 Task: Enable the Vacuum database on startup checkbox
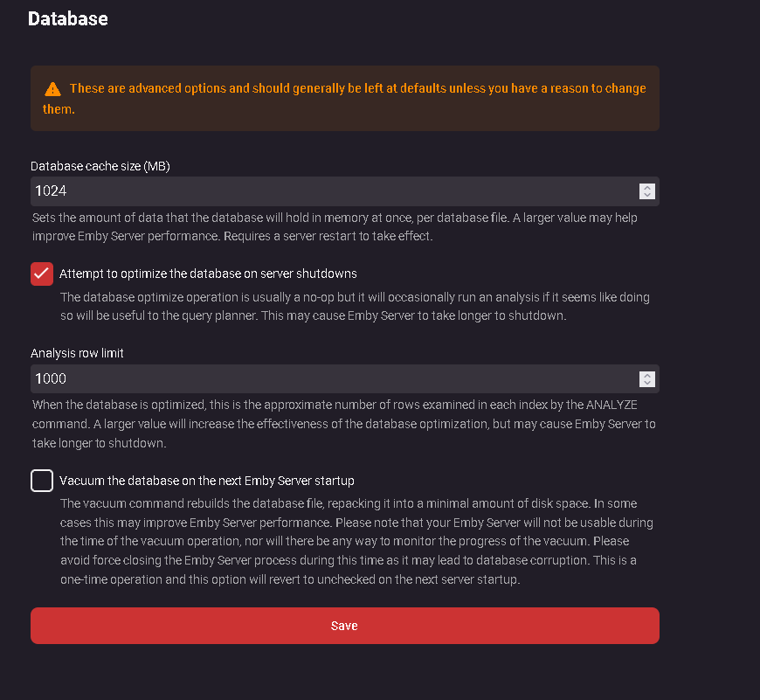pos(42,481)
